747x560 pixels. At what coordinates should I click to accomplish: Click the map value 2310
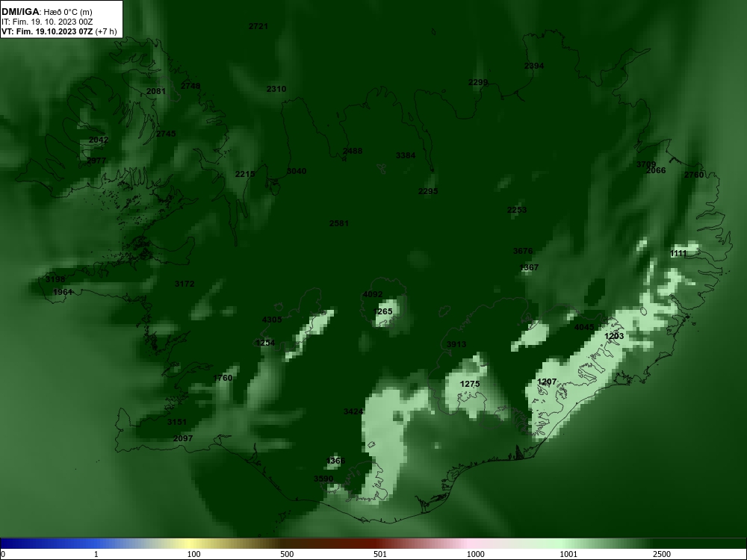(276, 89)
